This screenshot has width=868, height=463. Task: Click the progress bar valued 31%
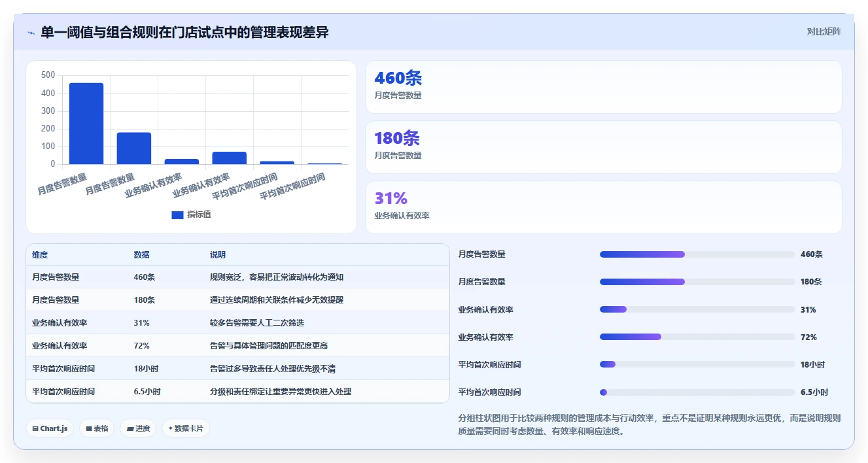[697, 309]
